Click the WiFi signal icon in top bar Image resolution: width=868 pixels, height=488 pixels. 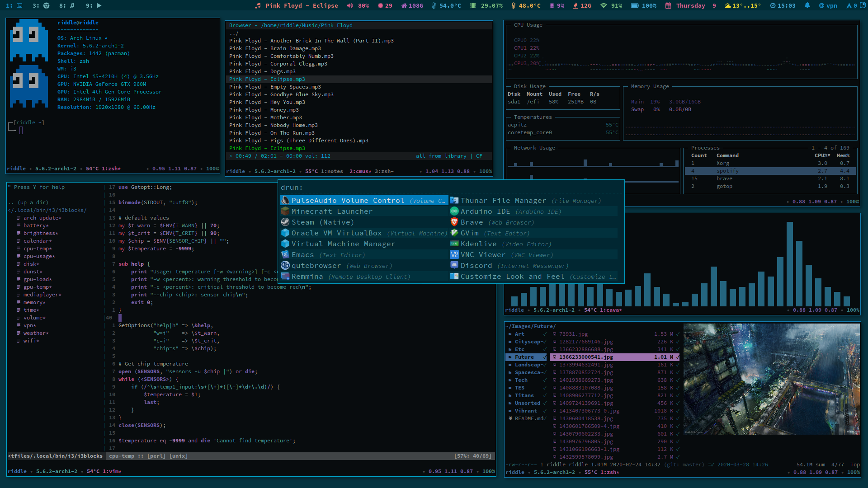603,6
